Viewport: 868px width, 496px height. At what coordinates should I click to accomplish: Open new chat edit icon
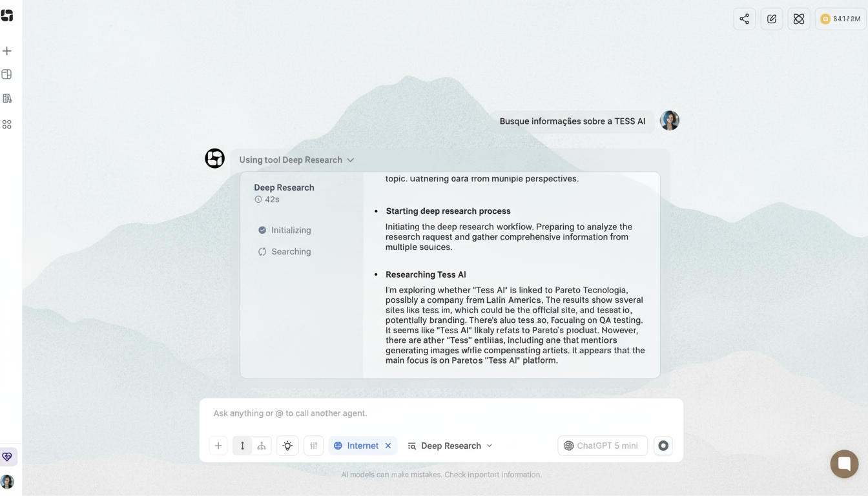point(771,19)
